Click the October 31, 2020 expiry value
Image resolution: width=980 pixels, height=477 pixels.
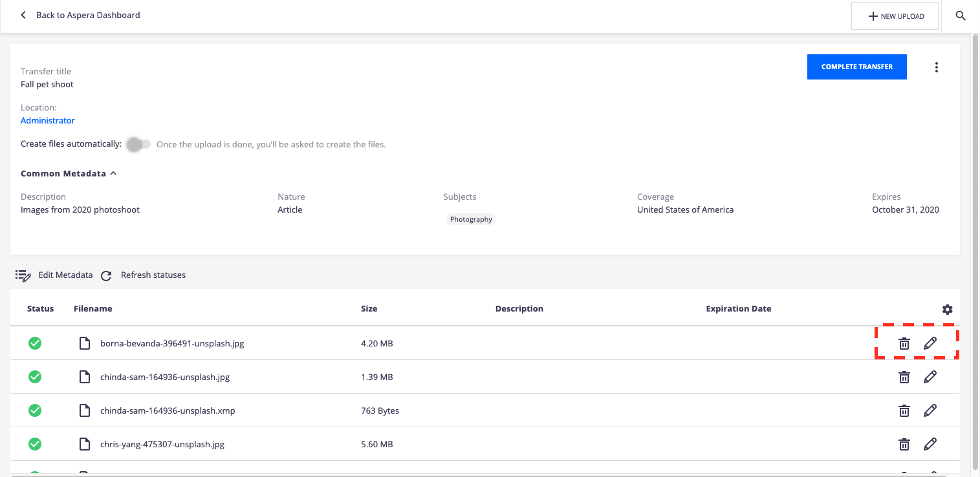tap(906, 210)
